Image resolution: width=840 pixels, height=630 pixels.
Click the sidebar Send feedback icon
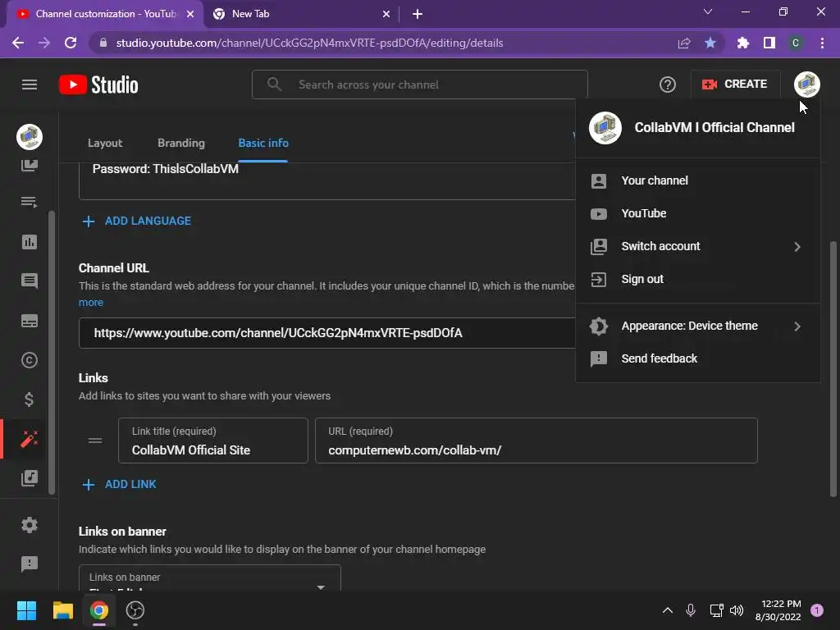pyautogui.click(x=30, y=564)
